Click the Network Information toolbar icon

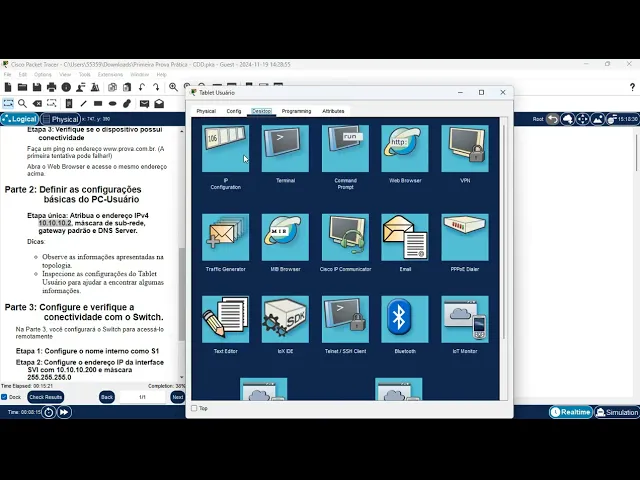pyautogui.click(x=66, y=87)
